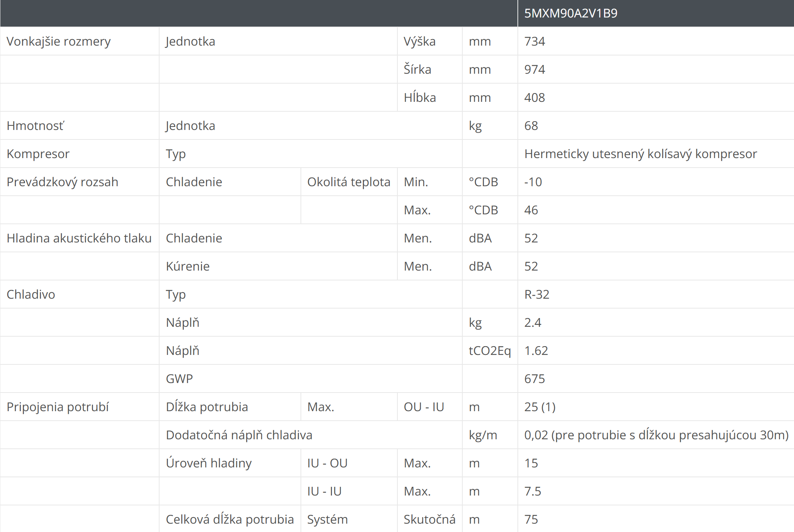Click the minimum temperature value -10
This screenshot has width=794, height=532.
(x=533, y=182)
